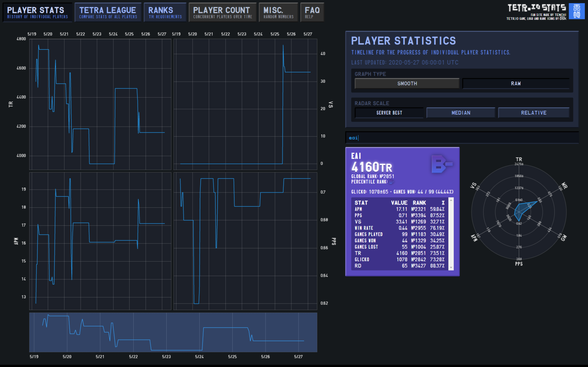
Task: Switch to the Tetra League tab
Action: [108, 12]
